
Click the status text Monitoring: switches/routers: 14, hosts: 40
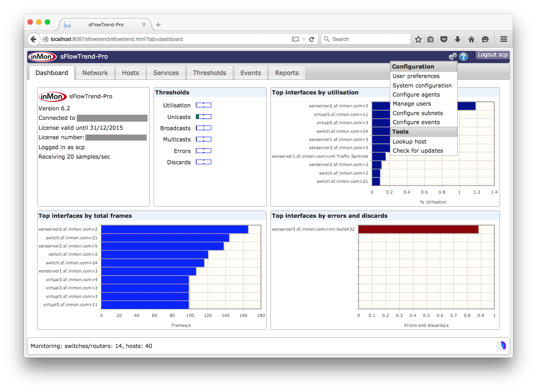[x=91, y=346]
